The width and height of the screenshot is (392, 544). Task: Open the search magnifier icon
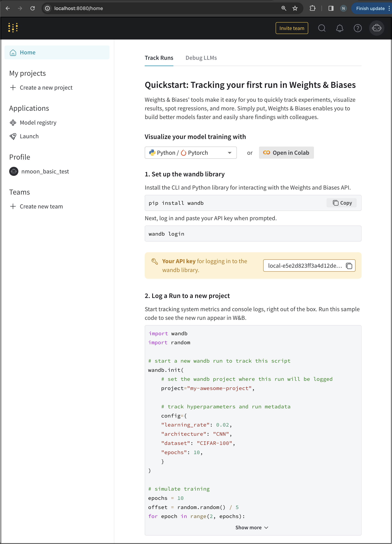322,28
